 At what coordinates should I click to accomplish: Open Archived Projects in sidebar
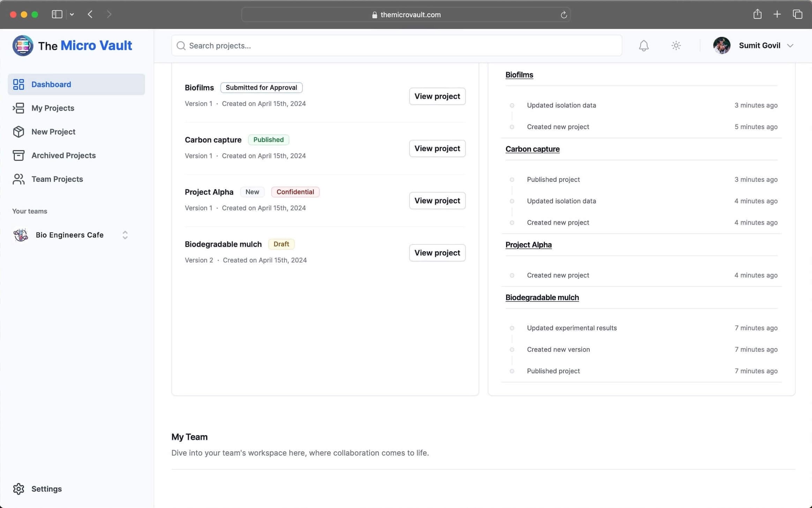(x=63, y=156)
